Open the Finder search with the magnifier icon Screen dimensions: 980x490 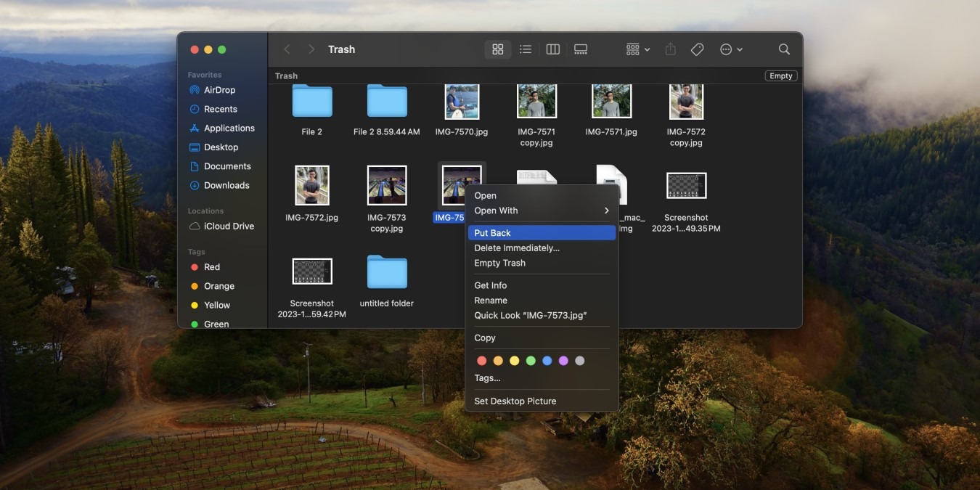[784, 49]
